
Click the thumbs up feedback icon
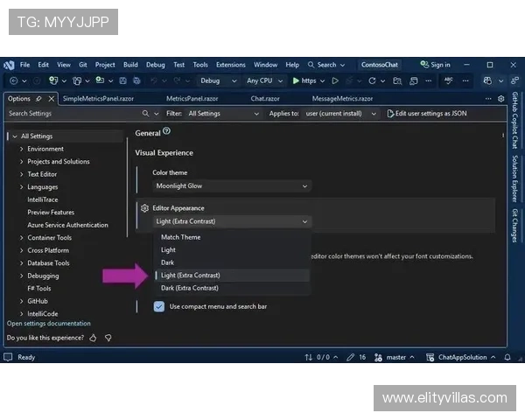click(x=94, y=337)
